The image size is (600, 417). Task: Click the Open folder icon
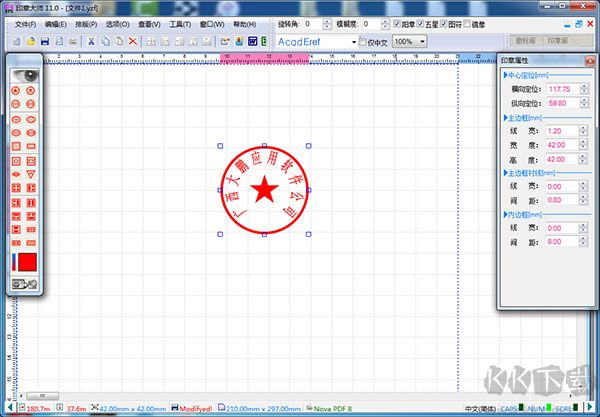pos(31,41)
